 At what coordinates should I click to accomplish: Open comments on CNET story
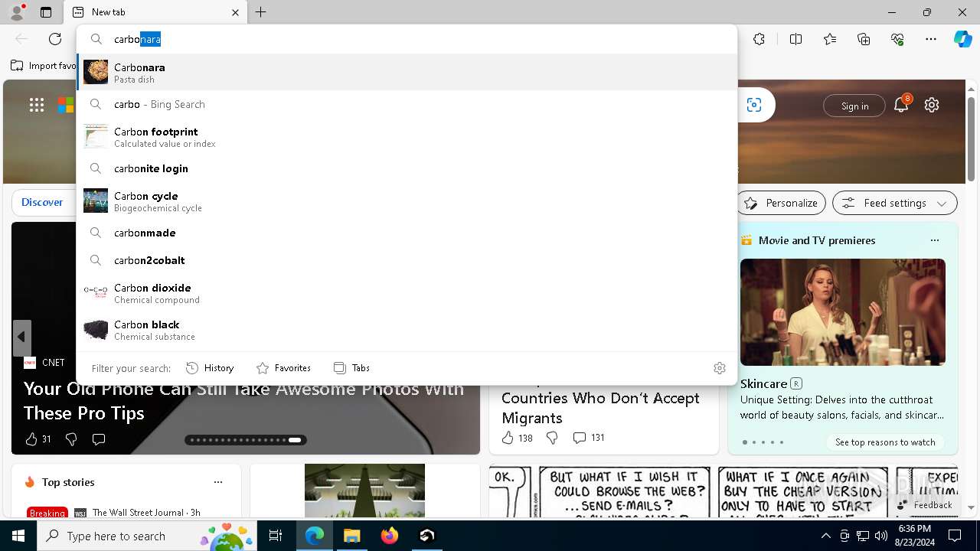99,439
